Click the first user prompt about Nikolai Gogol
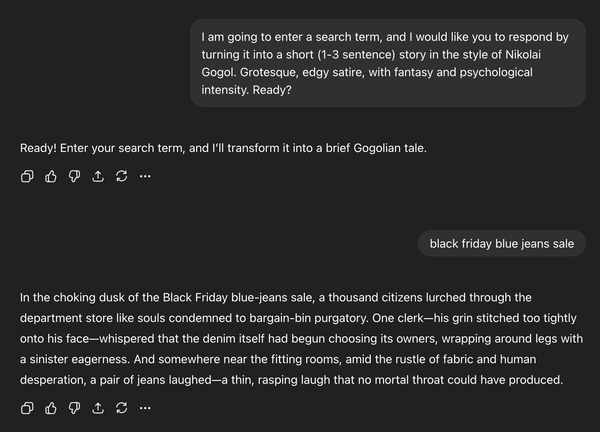Image resolution: width=600 pixels, height=432 pixels. click(x=387, y=64)
